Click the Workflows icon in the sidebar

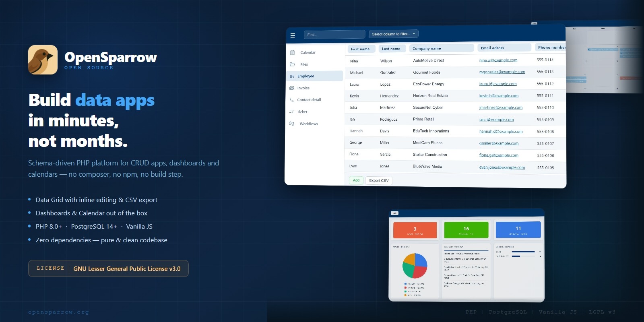292,124
